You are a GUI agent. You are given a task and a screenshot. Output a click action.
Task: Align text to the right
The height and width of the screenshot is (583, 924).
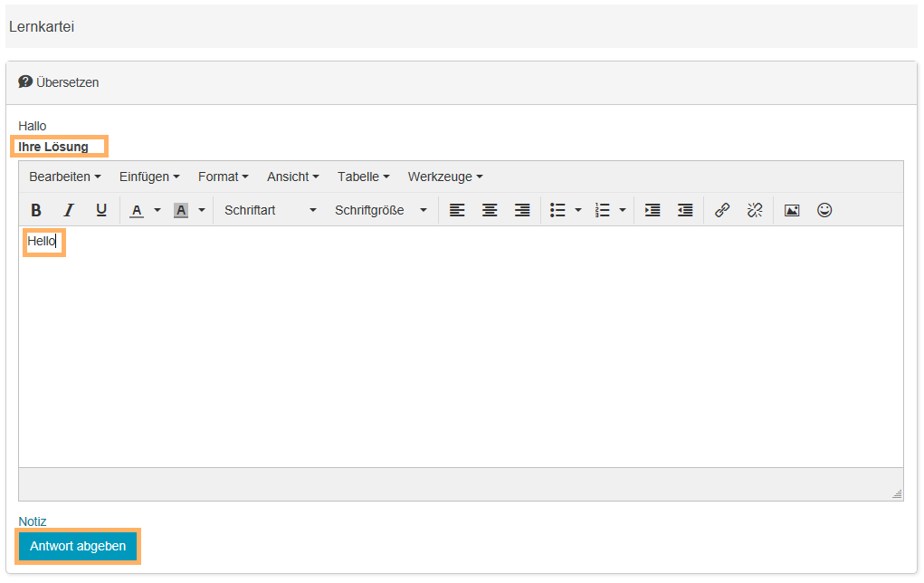522,210
